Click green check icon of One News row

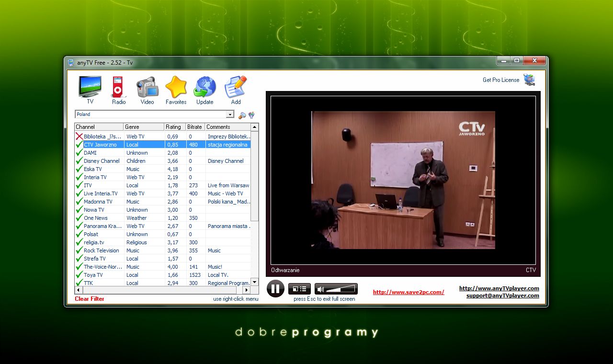79,218
